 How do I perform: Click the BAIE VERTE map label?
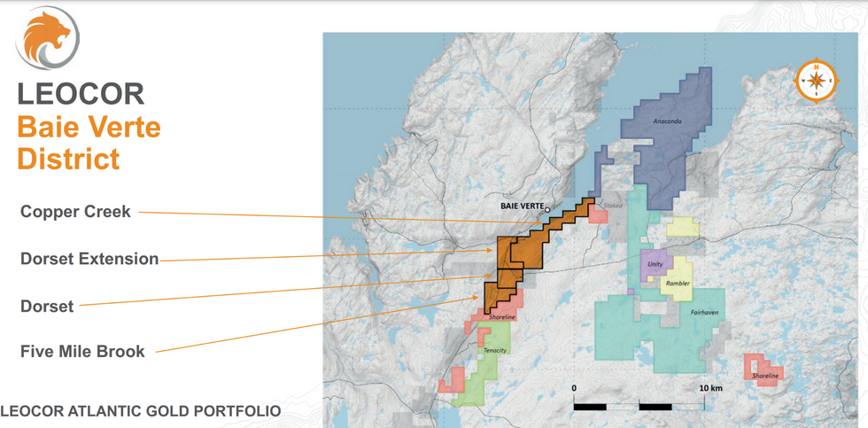point(521,206)
